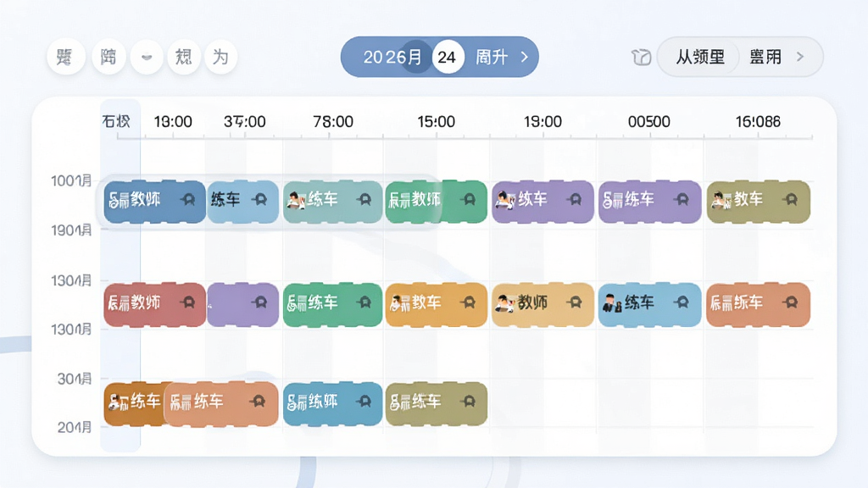This screenshot has height=488, width=868.
Task: Click badge icon on middle-row tan 教师 card
Action: coord(576,302)
